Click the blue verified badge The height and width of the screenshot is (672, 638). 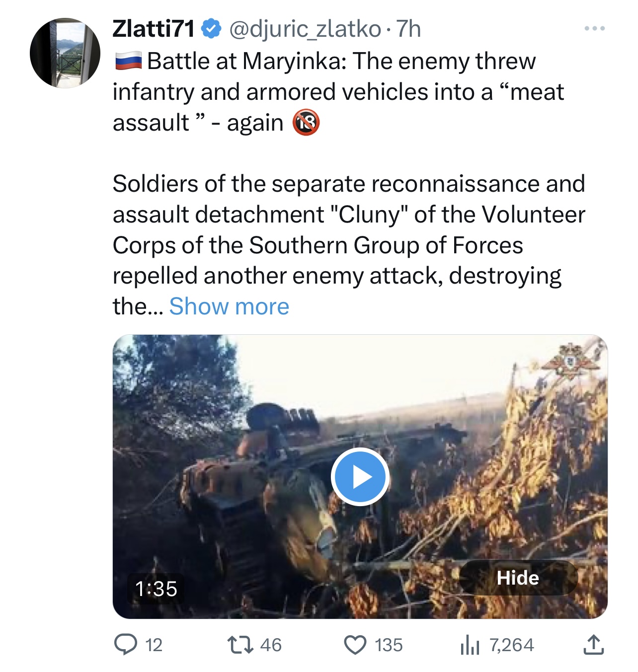coord(211,29)
